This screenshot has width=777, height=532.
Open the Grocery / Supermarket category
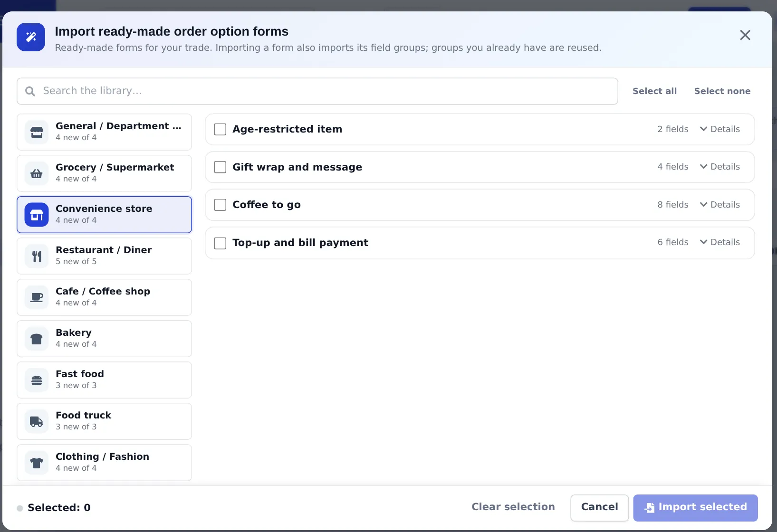coord(104,173)
